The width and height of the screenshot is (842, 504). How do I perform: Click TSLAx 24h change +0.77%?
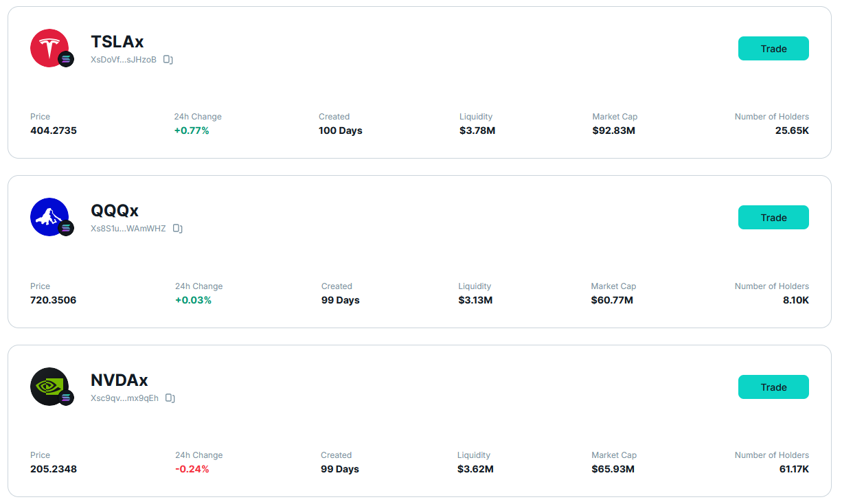point(192,130)
